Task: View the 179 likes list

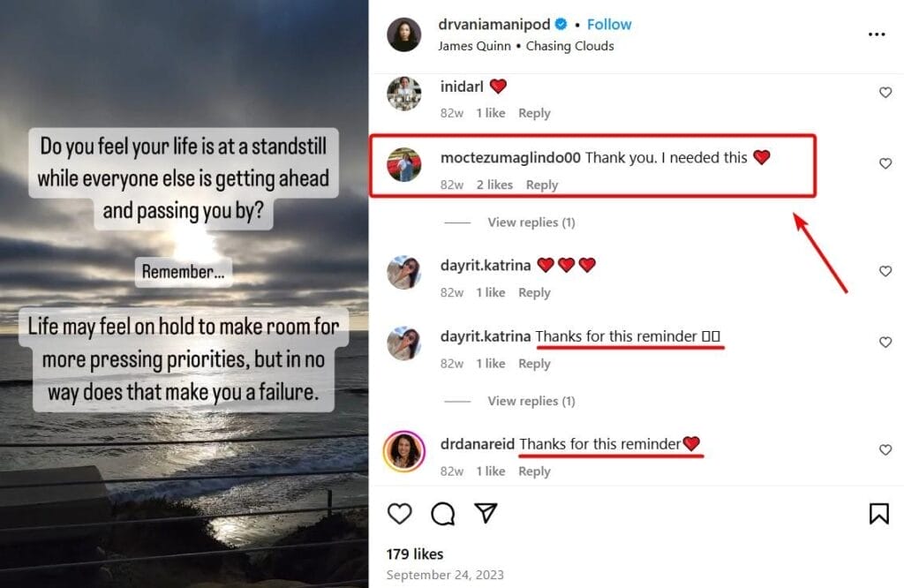Action: coord(415,554)
